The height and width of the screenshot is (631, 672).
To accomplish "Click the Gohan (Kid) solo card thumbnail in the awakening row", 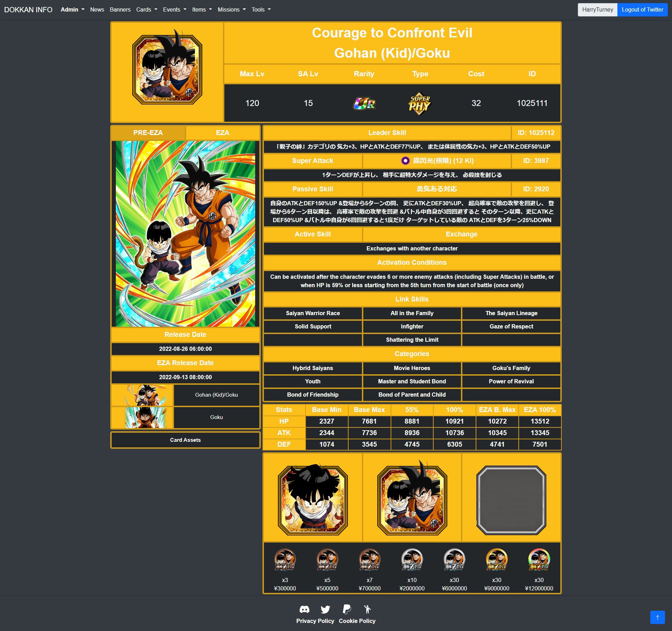I will coord(313,500).
